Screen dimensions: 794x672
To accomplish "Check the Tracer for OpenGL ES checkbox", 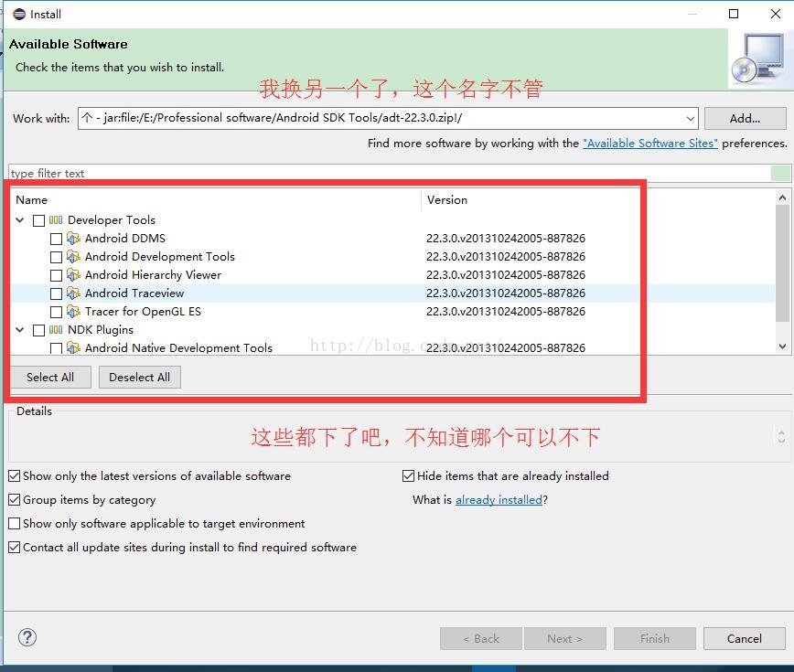I will click(x=56, y=312).
